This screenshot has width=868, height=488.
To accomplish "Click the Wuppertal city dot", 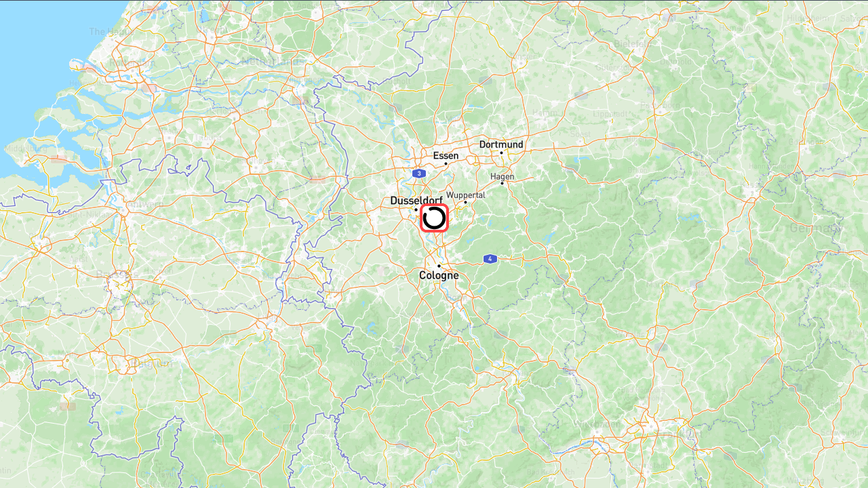I will tap(465, 203).
